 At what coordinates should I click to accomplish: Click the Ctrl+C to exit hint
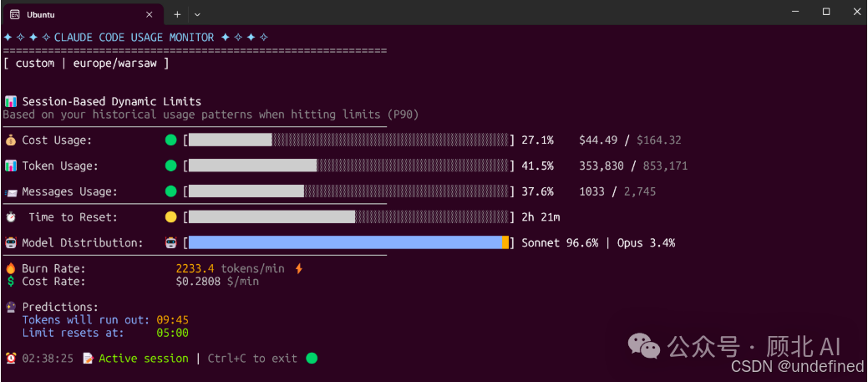252,359
